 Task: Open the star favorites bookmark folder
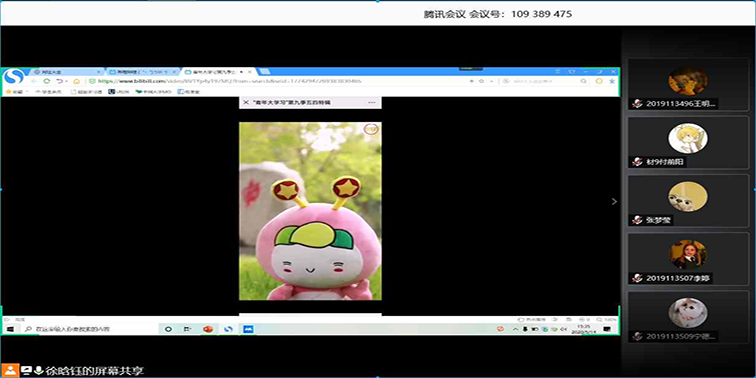(14, 92)
